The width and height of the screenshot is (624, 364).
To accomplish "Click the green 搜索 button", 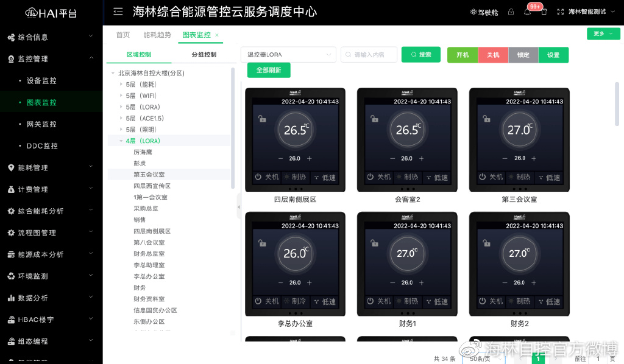I will [421, 54].
